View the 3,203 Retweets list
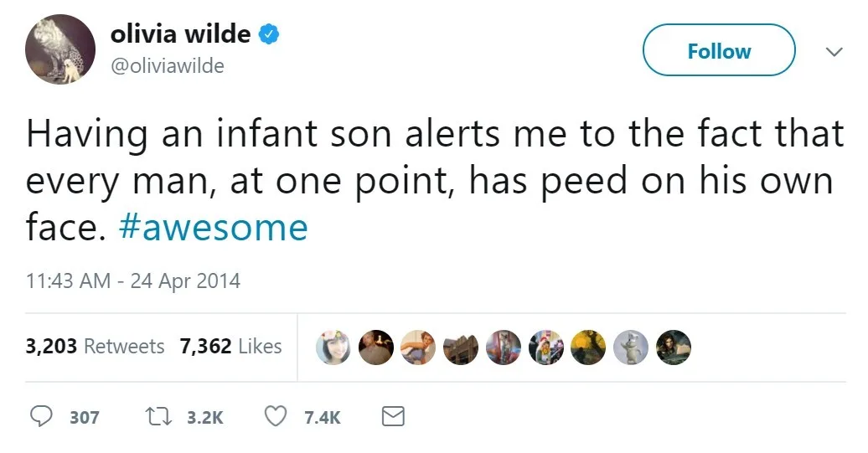868x453 pixels. point(95,347)
